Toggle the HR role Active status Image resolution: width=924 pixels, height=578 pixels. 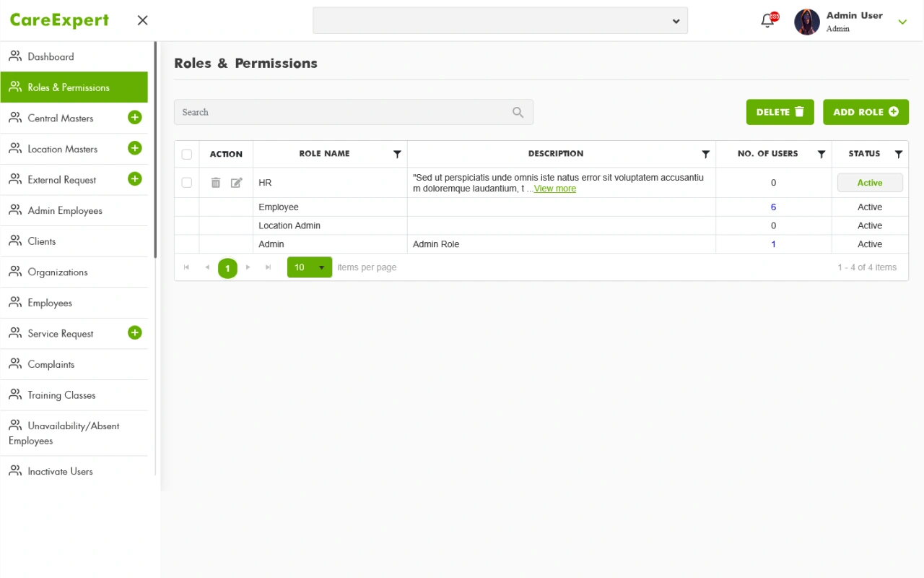tap(870, 183)
